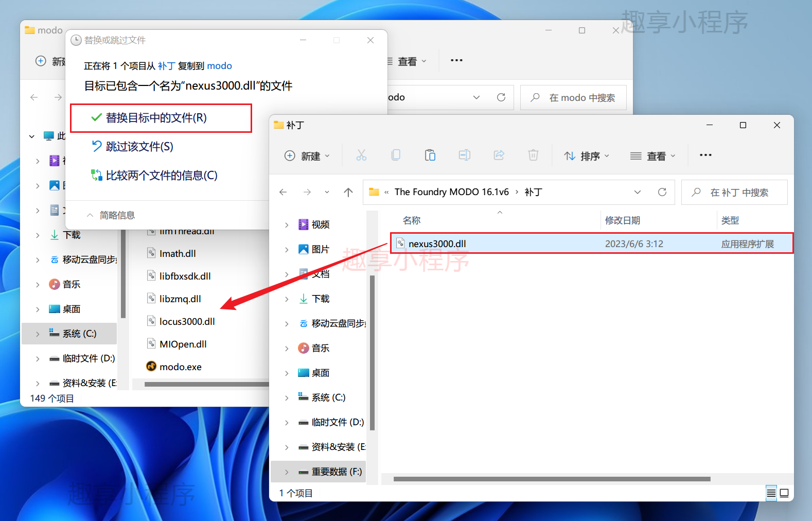Sort by 修改日期 column header
This screenshot has height=521, width=812.
(x=623, y=220)
